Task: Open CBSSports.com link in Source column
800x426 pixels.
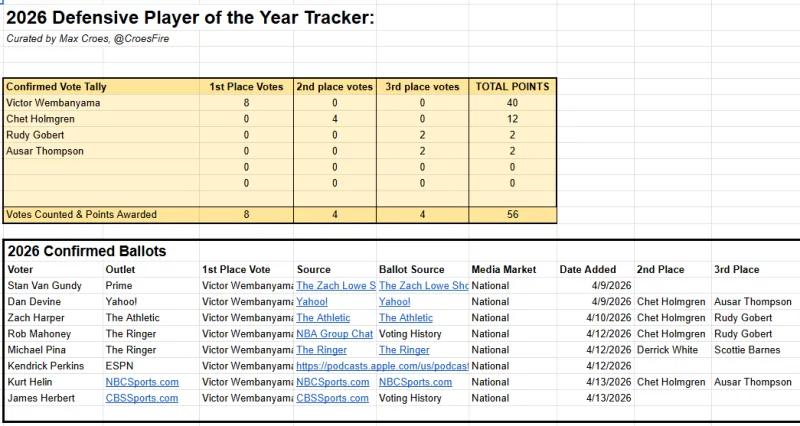Action: [x=333, y=398]
